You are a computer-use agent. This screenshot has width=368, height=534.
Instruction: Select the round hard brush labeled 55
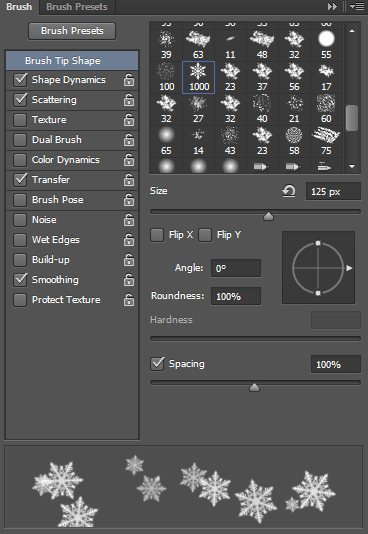pos(326,45)
